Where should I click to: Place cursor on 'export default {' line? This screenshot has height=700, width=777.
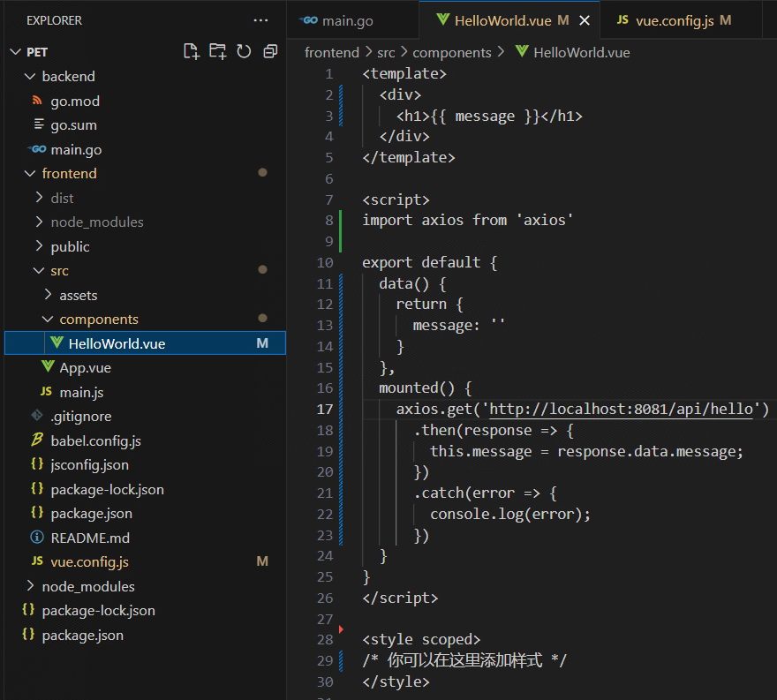pyautogui.click(x=429, y=262)
